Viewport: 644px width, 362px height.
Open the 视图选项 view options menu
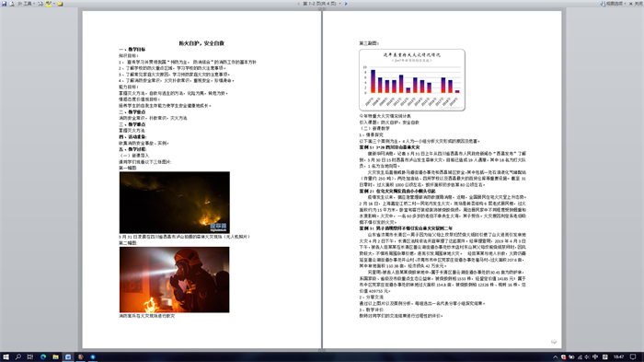click(x=613, y=4)
